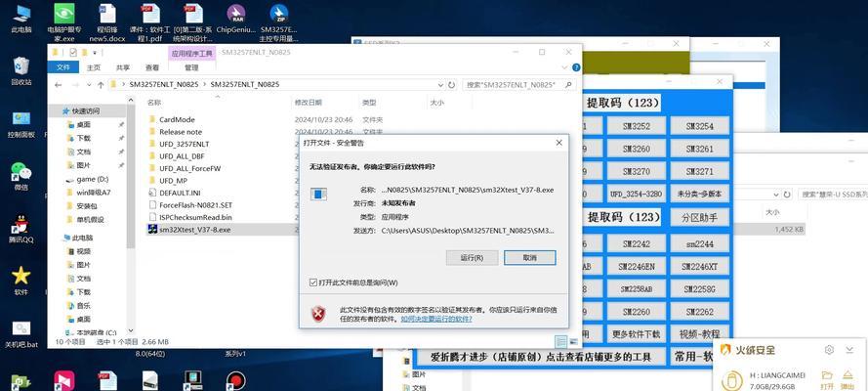The height and width of the screenshot is (391, 868).
Task: Collapse the 火绒安全 popup chevron
Action: (849, 350)
